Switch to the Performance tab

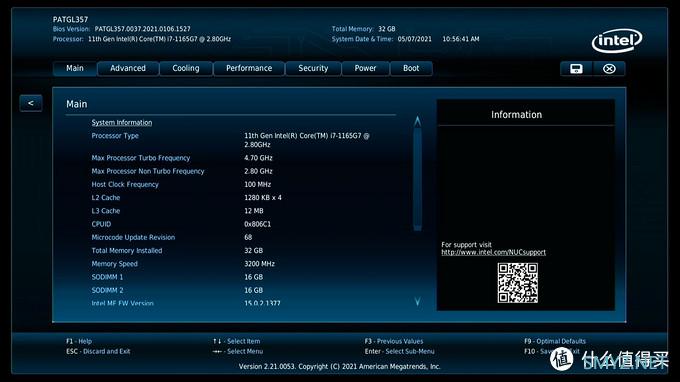pos(249,69)
